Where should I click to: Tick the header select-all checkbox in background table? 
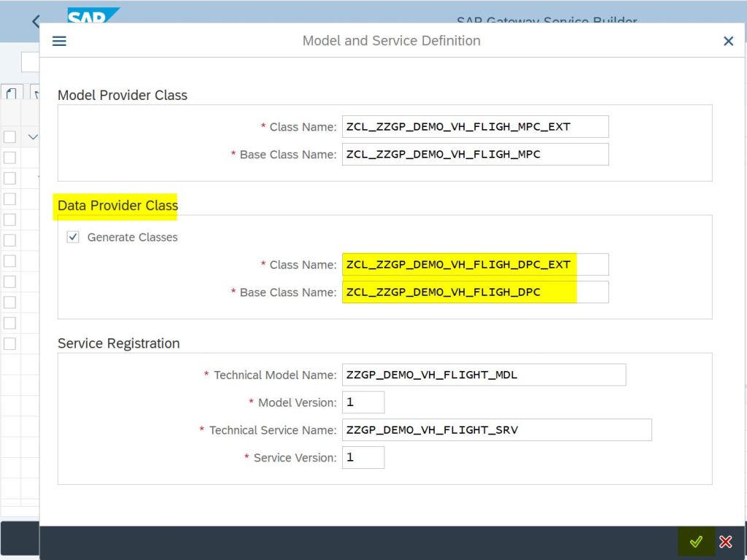[x=9, y=137]
